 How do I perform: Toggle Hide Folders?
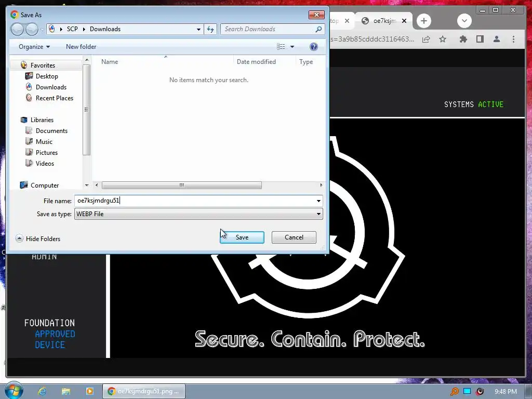click(38, 239)
